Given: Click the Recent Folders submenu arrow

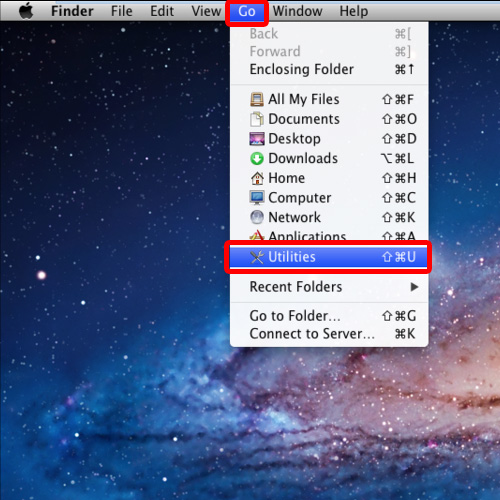Looking at the screenshot, I should (x=414, y=287).
